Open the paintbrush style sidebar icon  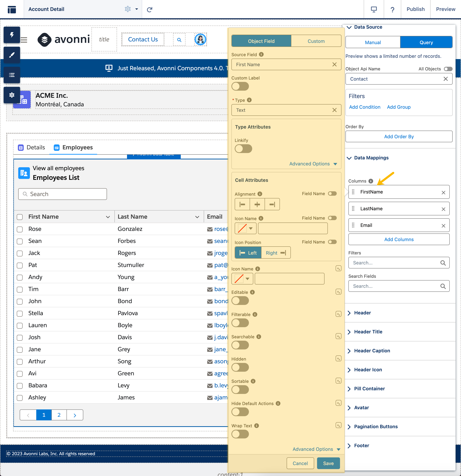[x=12, y=55]
